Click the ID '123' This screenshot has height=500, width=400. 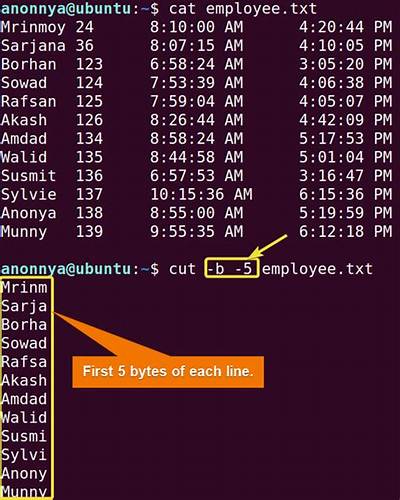pos(89,64)
